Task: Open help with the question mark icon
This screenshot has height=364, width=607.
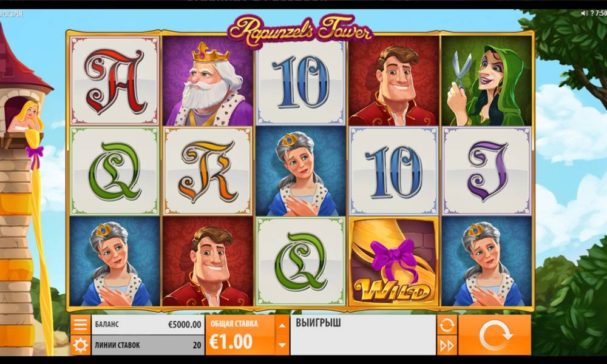Action: [x=592, y=13]
